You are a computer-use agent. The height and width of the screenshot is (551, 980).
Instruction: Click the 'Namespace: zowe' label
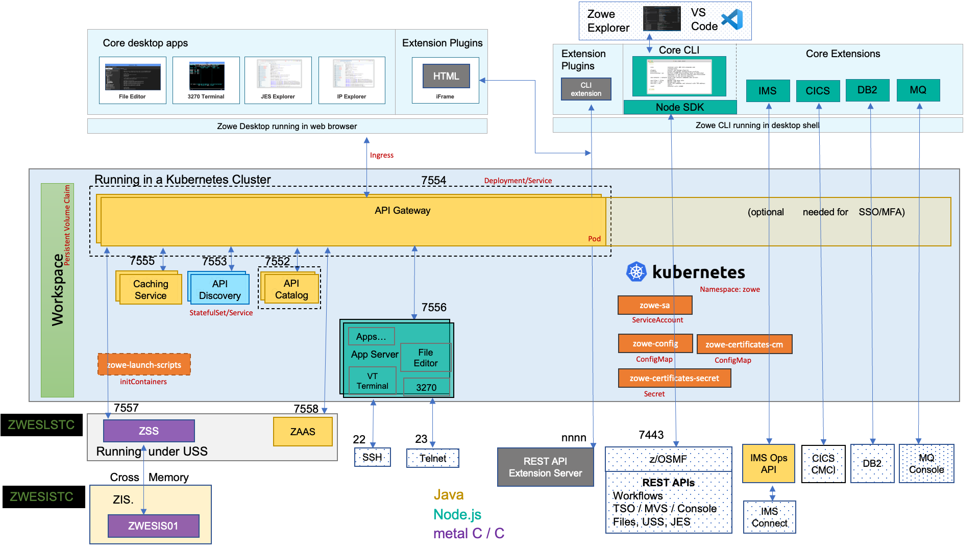[730, 289]
